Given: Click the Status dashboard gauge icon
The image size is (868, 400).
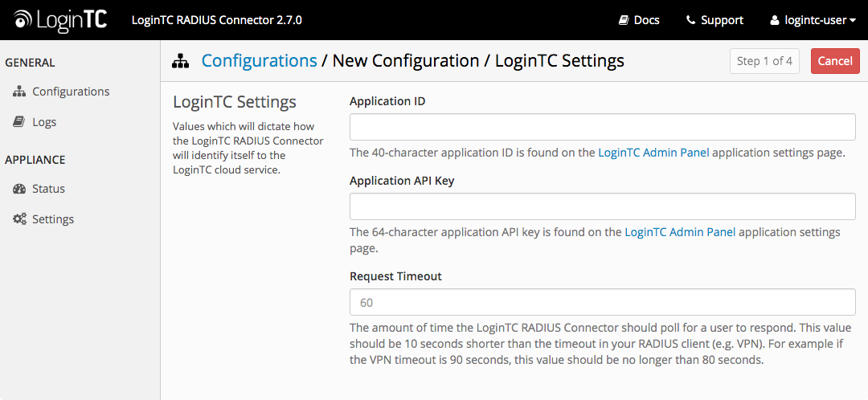Looking at the screenshot, I should 19,190.
